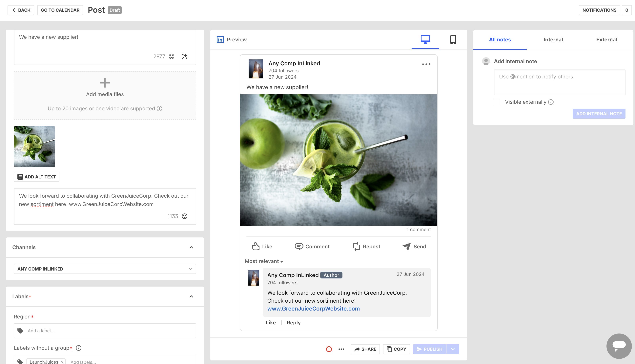The image size is (635, 364).
Task: Click GO TO CALENDAR button
Action: (x=60, y=10)
